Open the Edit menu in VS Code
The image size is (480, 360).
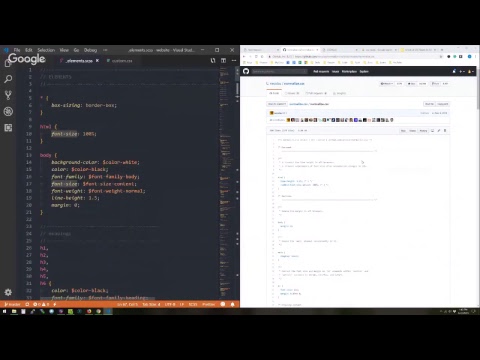coord(29,50)
